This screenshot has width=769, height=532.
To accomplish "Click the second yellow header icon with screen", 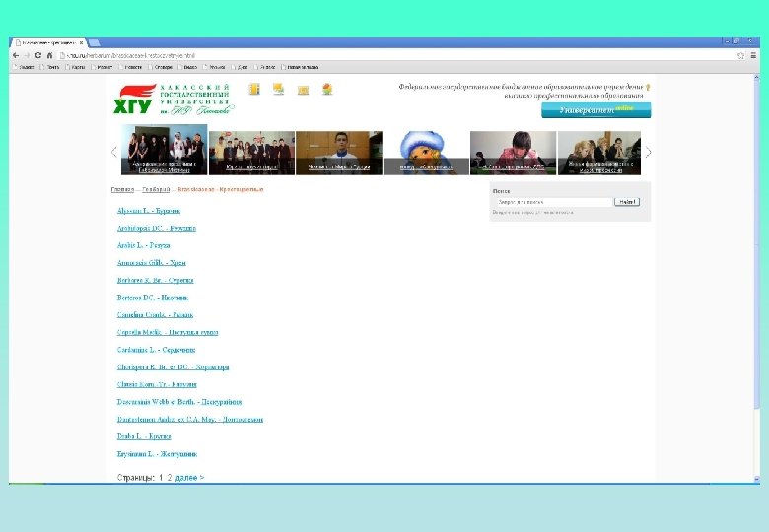I will click(x=279, y=89).
